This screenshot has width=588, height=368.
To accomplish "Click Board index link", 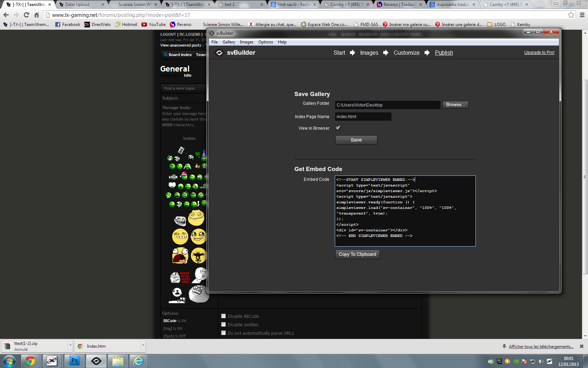I will click(x=180, y=55).
